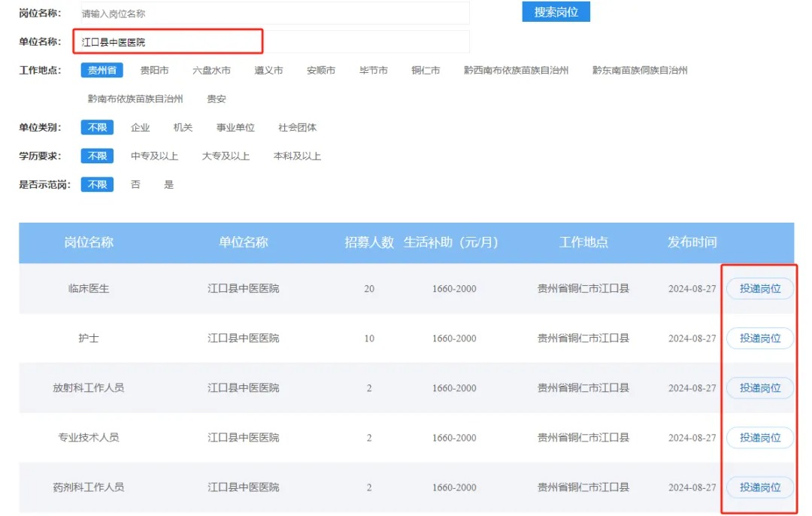Choose 铜仁市 in work location filter

(x=426, y=71)
